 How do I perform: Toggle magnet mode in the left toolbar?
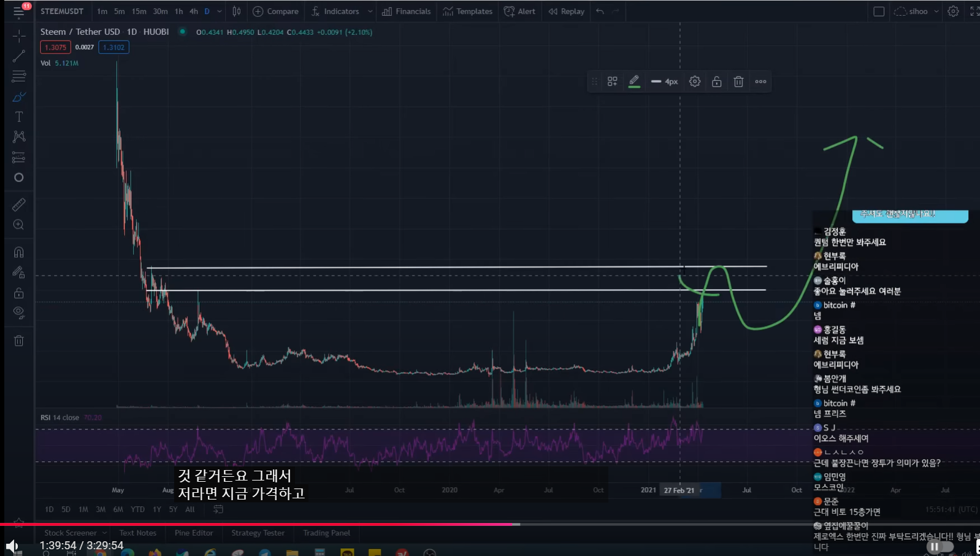(19, 252)
